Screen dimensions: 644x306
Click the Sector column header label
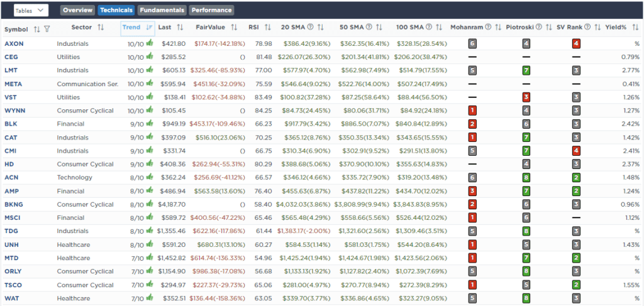tap(81, 28)
